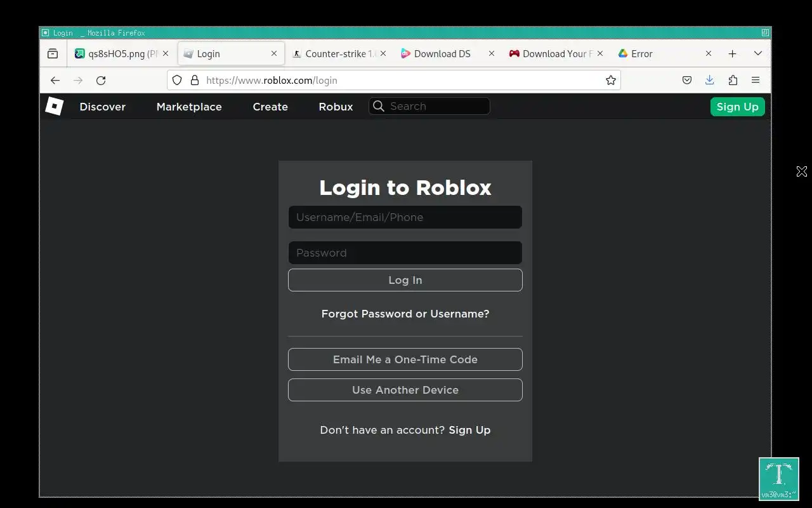Click the window menu icon in titlebar

[45, 32]
